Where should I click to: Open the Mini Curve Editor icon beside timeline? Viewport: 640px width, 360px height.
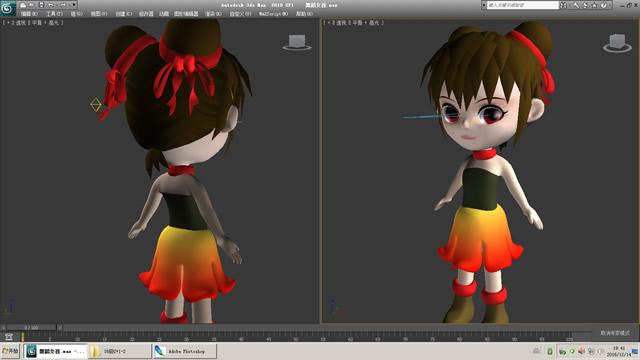[9, 337]
